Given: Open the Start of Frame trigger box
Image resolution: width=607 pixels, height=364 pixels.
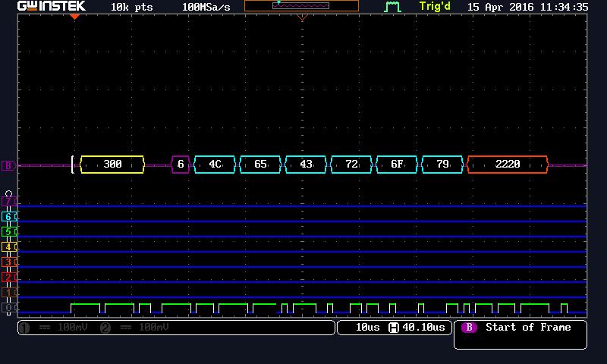Looking at the screenshot, I should (521, 334).
